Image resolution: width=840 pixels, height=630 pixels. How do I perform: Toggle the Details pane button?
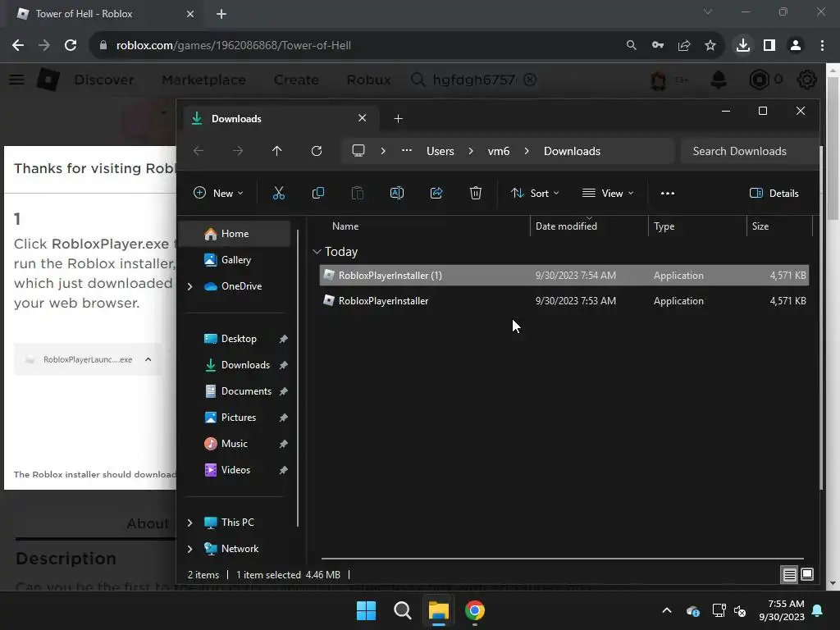pos(774,194)
